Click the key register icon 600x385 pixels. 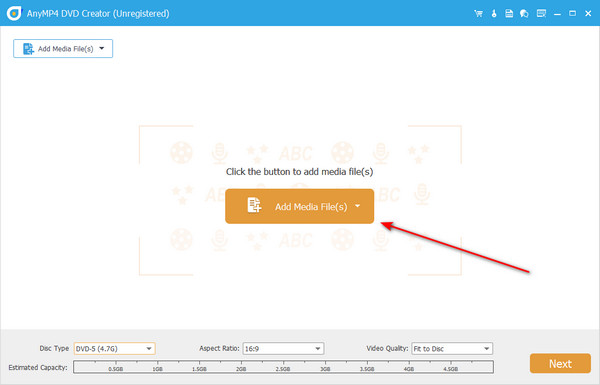(x=494, y=14)
